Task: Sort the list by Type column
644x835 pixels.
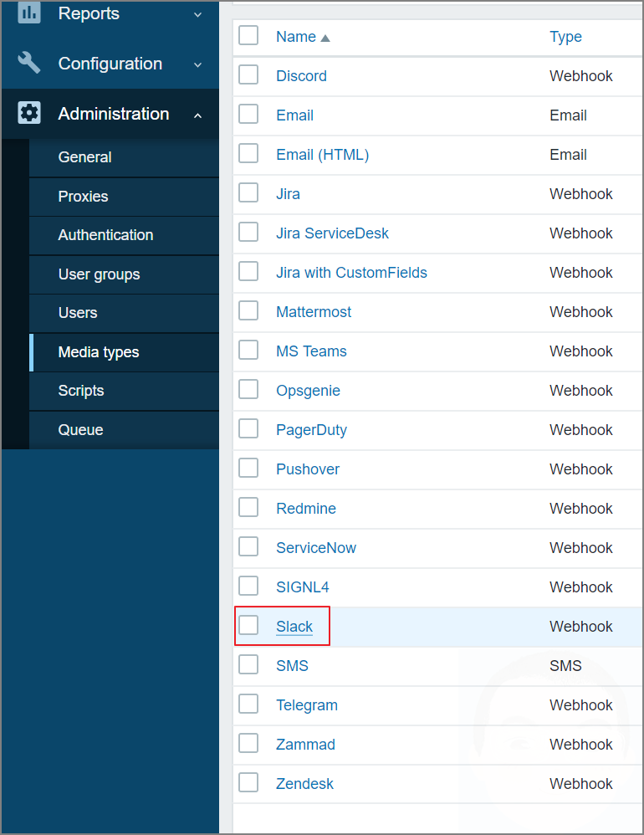Action: (565, 36)
